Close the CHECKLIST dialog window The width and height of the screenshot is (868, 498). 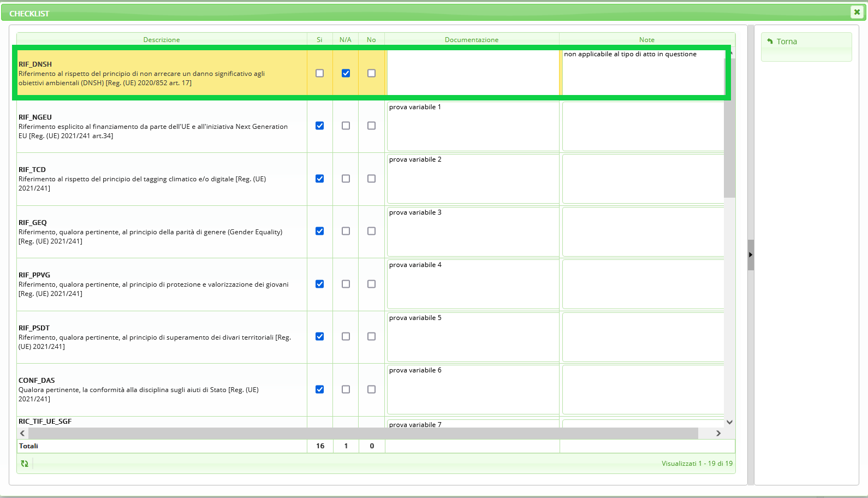click(857, 12)
